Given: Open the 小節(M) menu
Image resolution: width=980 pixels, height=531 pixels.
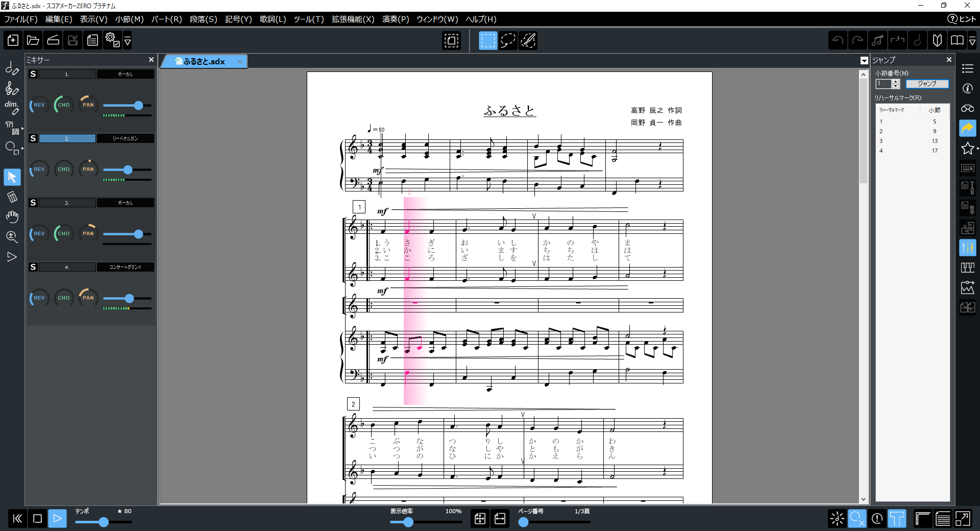Looking at the screenshot, I should (130, 19).
